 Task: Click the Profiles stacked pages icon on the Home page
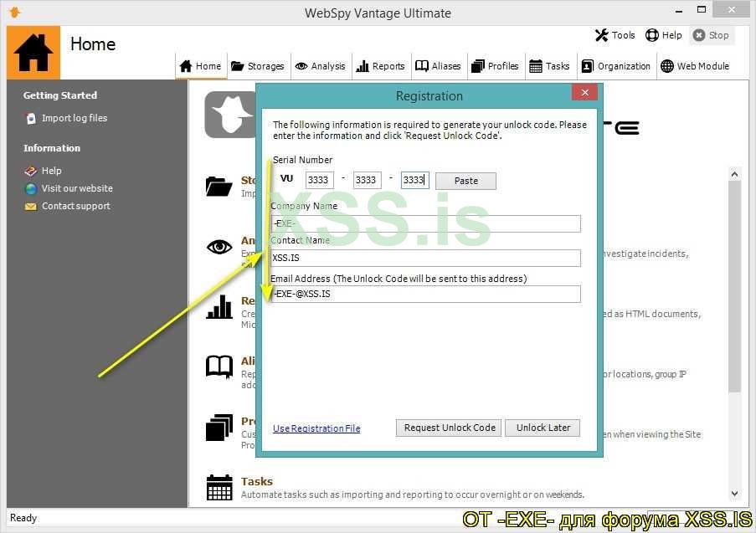tap(219, 428)
